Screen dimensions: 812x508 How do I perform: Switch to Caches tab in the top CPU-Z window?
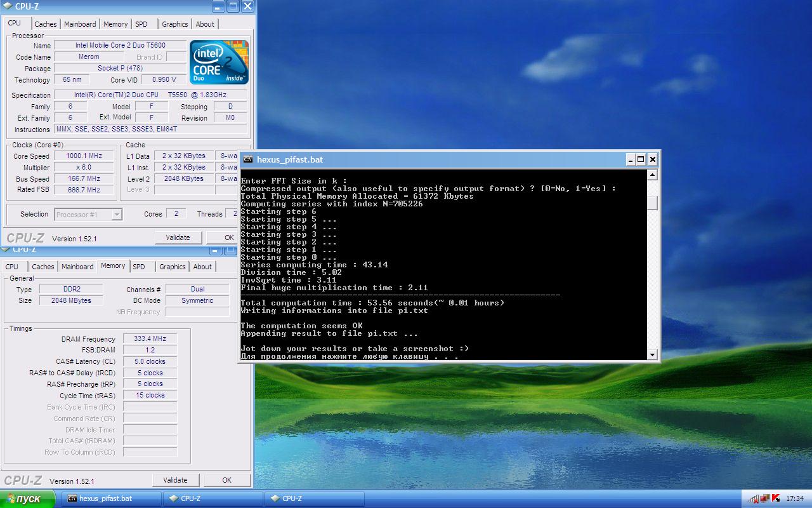point(46,24)
